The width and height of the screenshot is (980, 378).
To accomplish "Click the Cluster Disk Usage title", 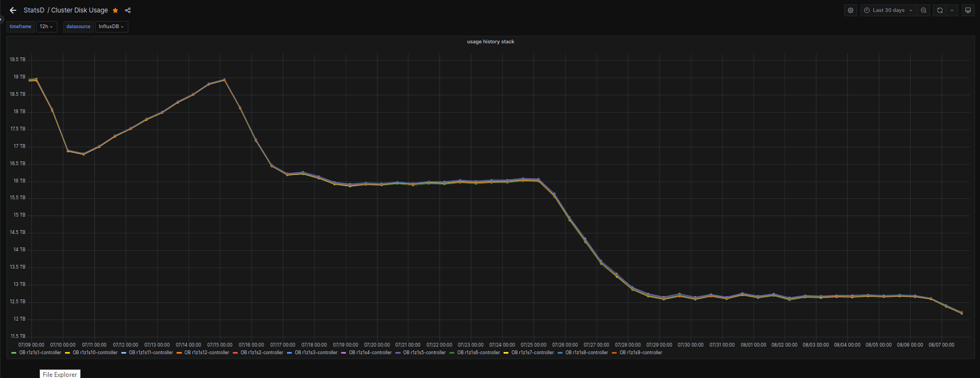I will tap(80, 10).
